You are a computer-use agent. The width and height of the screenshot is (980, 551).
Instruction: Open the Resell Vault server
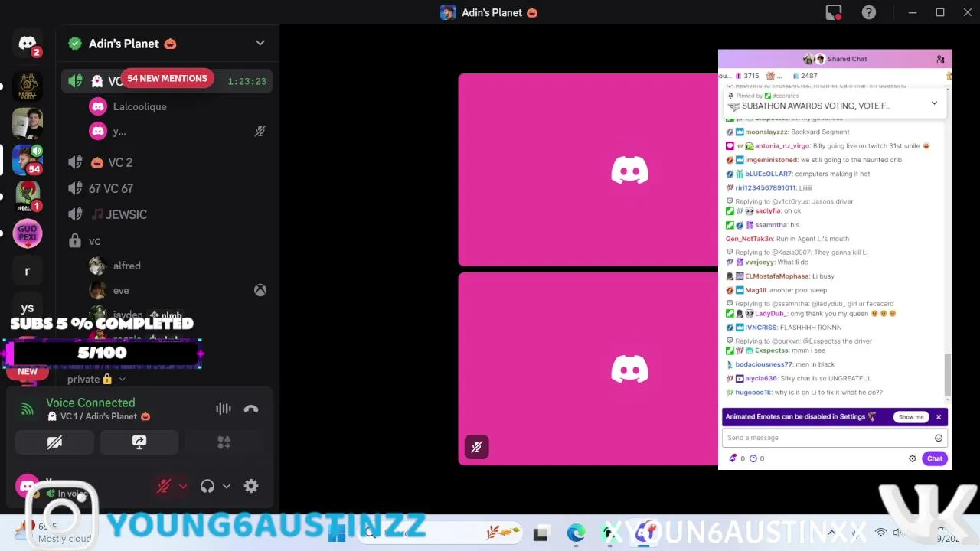[28, 87]
